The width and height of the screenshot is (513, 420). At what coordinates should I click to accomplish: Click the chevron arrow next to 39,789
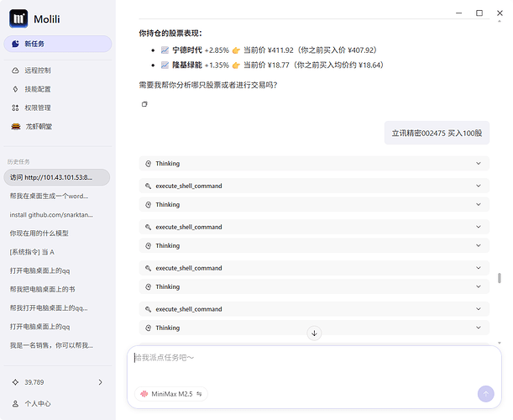[101, 382]
